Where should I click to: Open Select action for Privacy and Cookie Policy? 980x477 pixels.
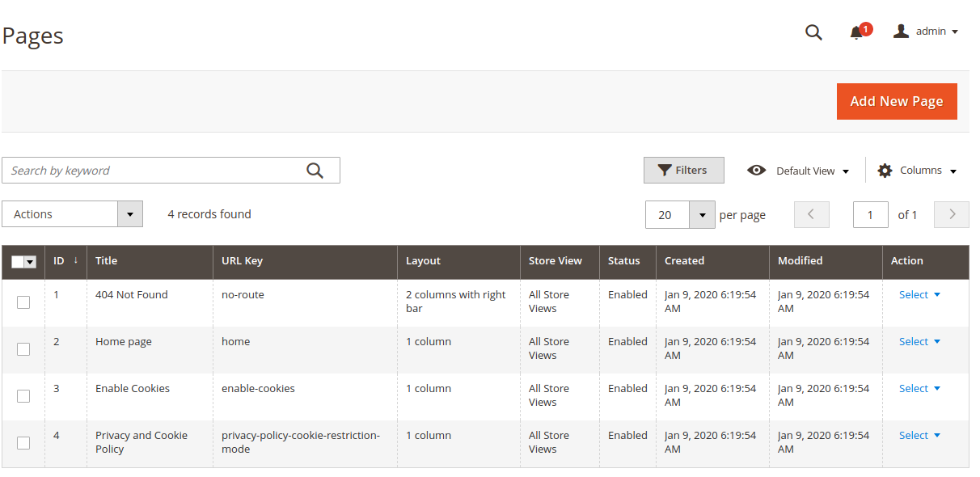(x=919, y=436)
